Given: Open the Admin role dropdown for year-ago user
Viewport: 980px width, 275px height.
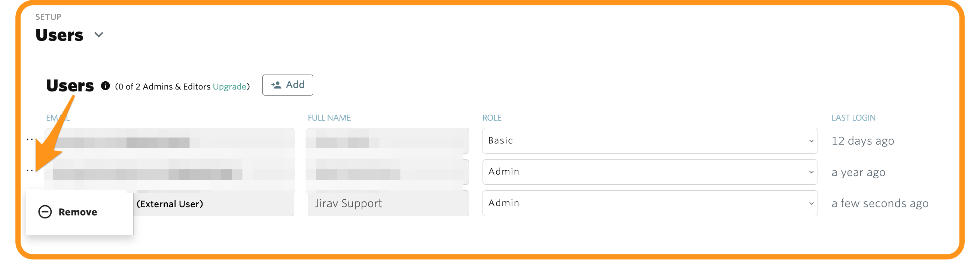Looking at the screenshot, I should click(650, 172).
